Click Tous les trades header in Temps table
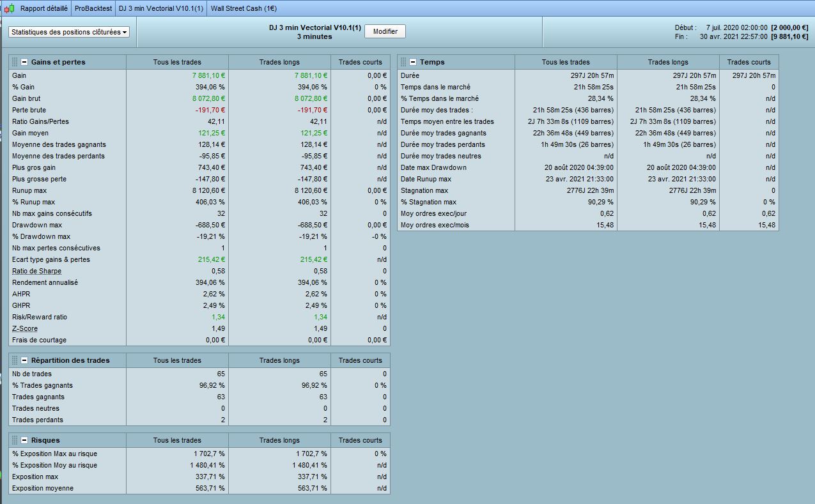 566,62
